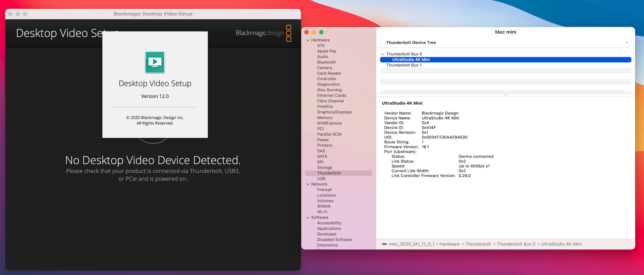Select Disabled Software in sidebar
This screenshot has width=644, height=275.
335,240
